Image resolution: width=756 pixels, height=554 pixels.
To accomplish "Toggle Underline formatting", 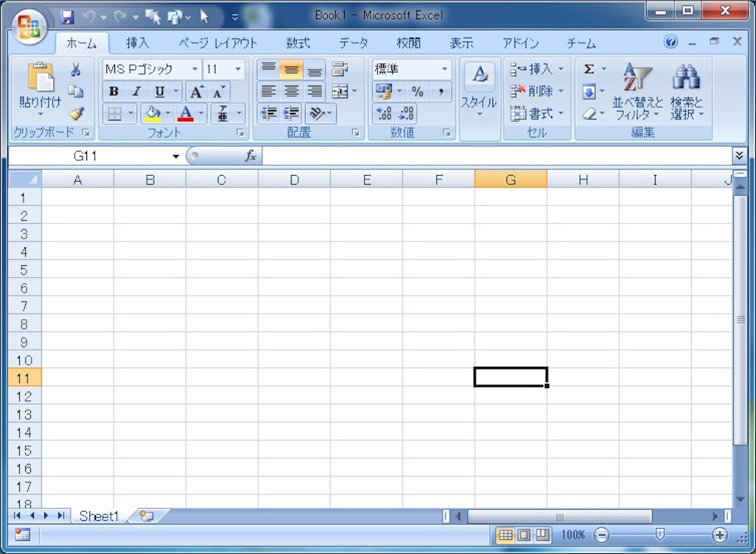I will [159, 92].
